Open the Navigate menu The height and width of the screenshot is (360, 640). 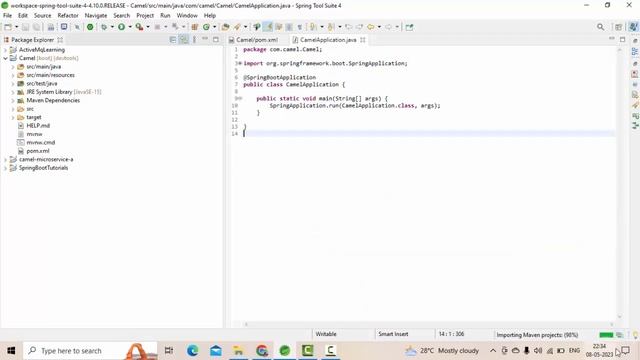(x=96, y=16)
